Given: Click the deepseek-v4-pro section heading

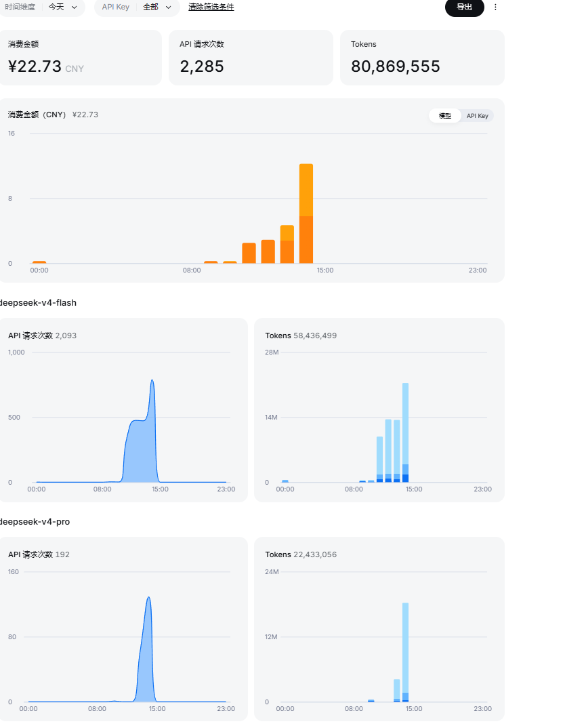Looking at the screenshot, I should click(35, 522).
